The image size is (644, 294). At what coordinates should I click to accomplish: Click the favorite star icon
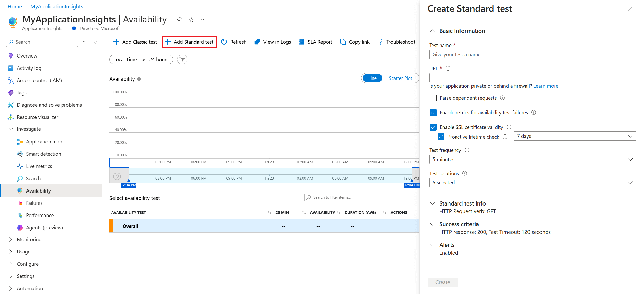tap(191, 20)
